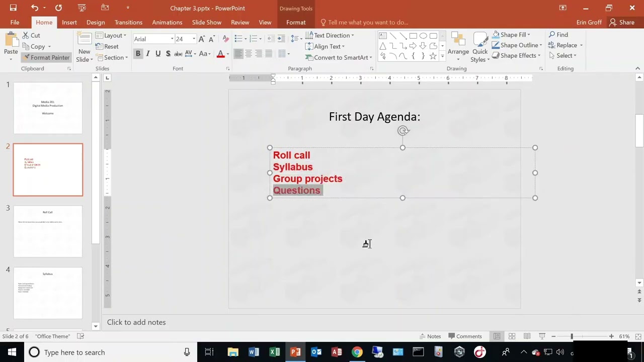Save the presentation using the floppy icon
Image resolution: width=644 pixels, height=362 pixels.
point(13,8)
